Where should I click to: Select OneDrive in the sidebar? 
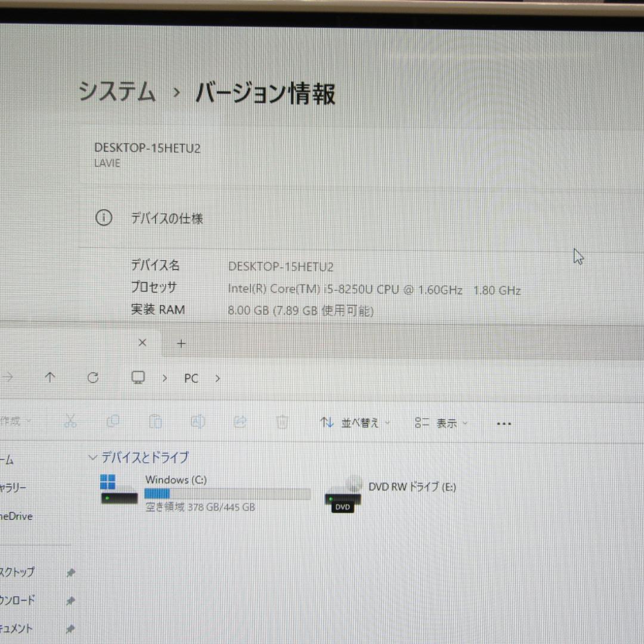click(x=16, y=516)
